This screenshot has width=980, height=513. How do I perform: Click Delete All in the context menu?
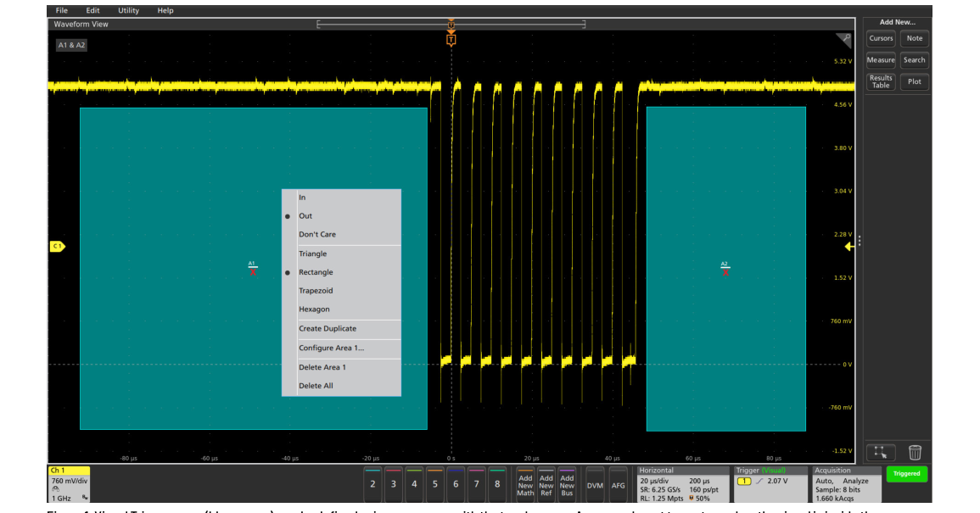point(341,386)
